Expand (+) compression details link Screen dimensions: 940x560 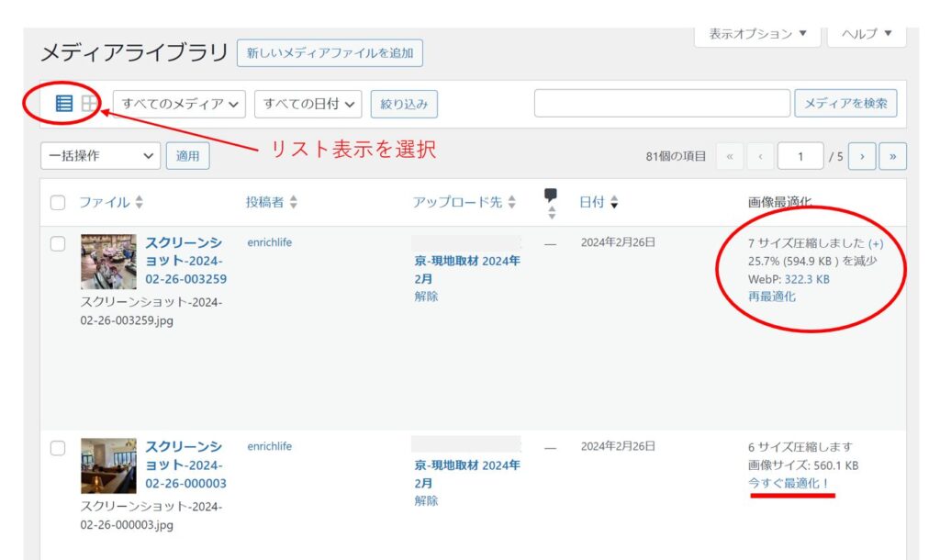[x=876, y=243]
